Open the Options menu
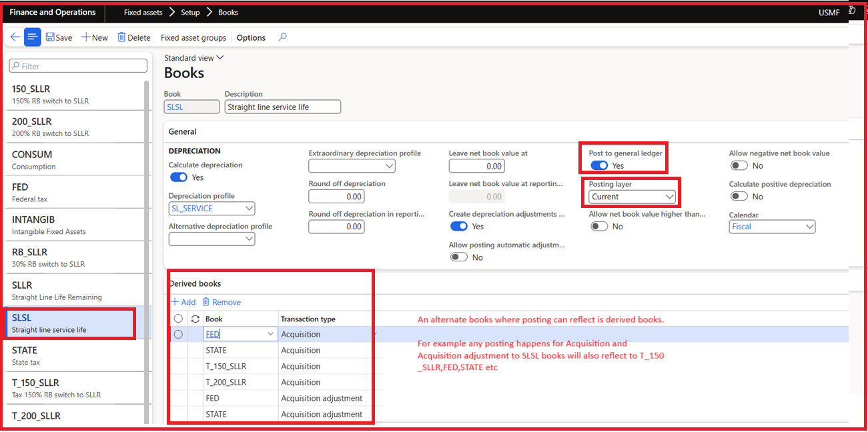 click(x=251, y=38)
